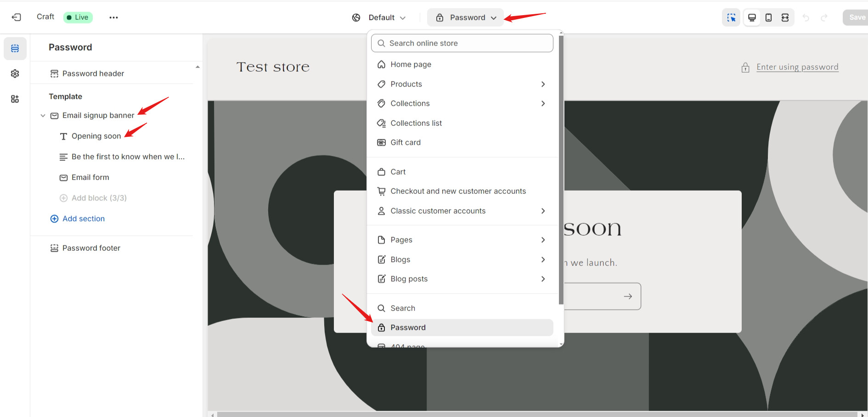Click Add section link
This screenshot has height=417, width=868.
pos(84,219)
